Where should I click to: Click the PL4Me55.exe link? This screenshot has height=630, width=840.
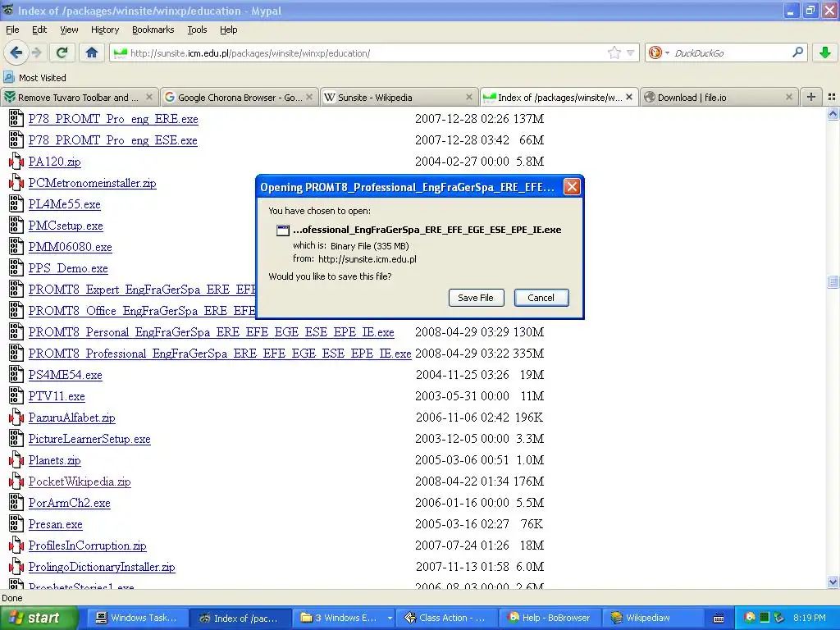click(64, 204)
